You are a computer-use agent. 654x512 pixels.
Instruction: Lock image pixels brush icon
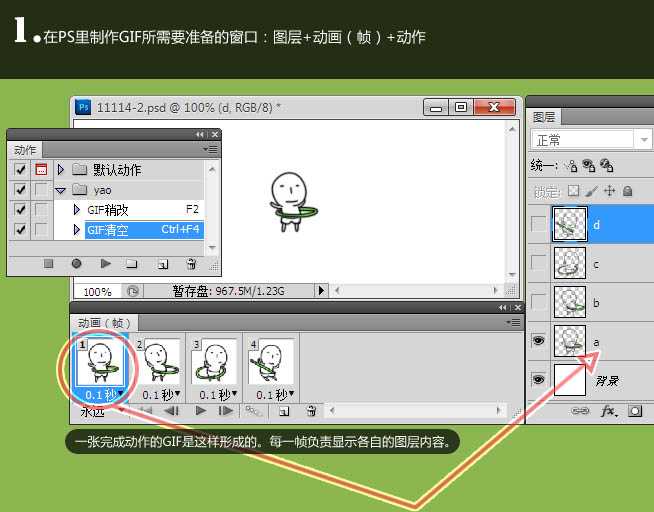click(x=591, y=191)
